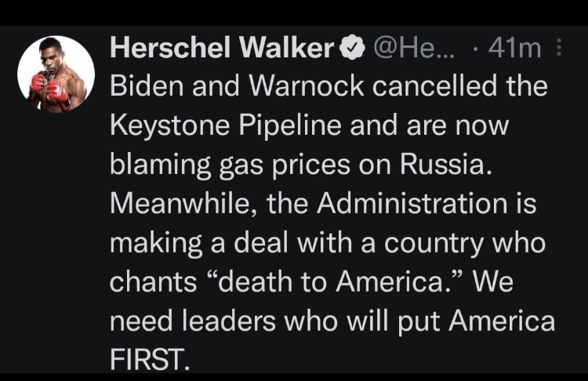Open the tweet's three-dot more options menu
This screenshot has width=588, height=381.
559,49
